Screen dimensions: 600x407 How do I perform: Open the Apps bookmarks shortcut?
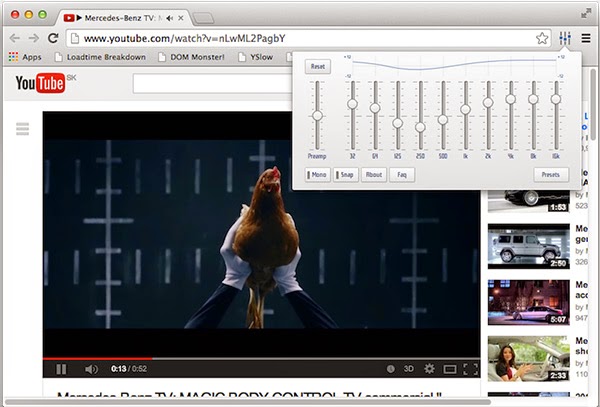pyautogui.click(x=25, y=57)
